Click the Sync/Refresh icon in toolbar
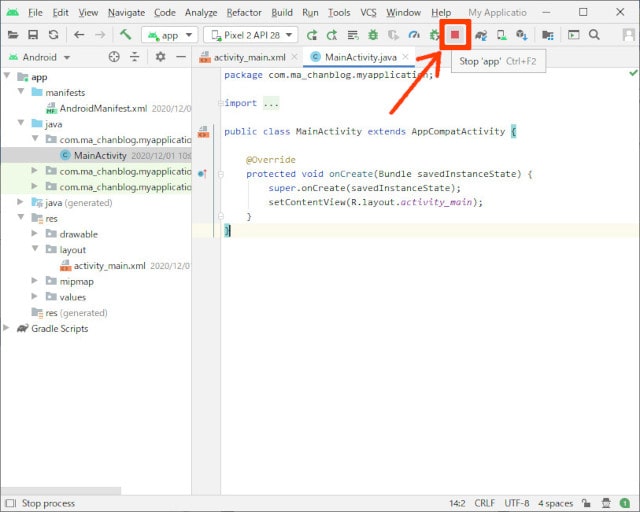Viewport: 640px width, 512px height. (x=53, y=35)
